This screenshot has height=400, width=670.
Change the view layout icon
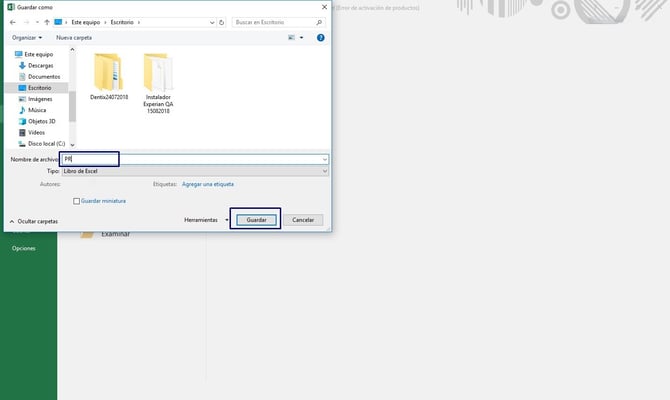tap(292, 37)
